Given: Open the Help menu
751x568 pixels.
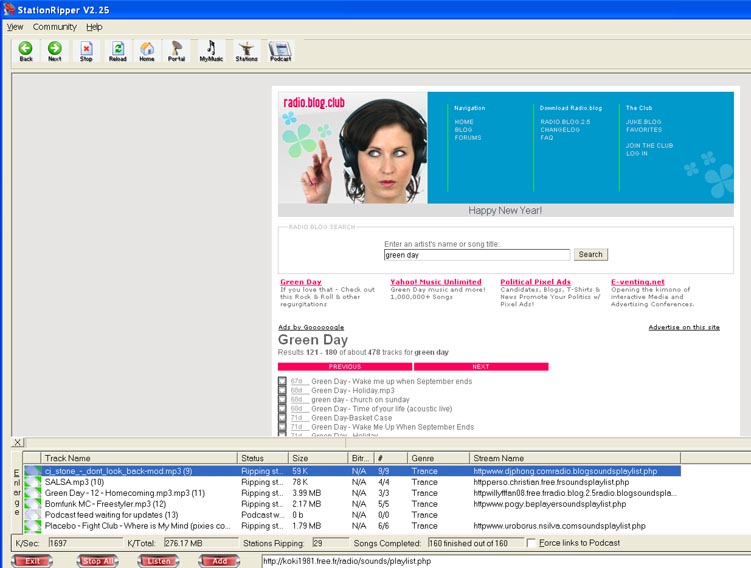Looking at the screenshot, I should click(x=94, y=27).
